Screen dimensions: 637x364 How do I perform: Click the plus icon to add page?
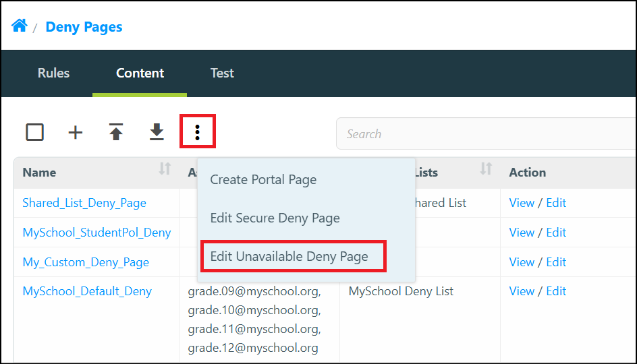pos(75,132)
